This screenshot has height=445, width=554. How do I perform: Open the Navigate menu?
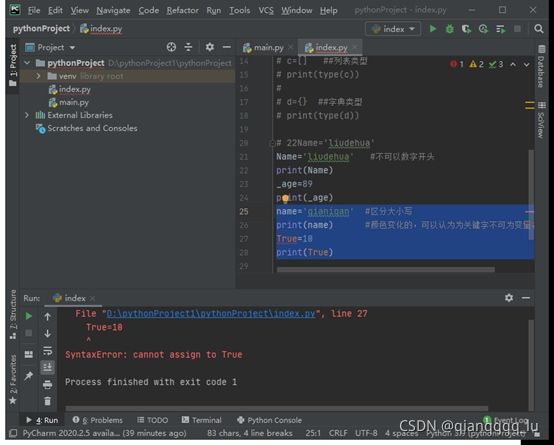point(113,11)
